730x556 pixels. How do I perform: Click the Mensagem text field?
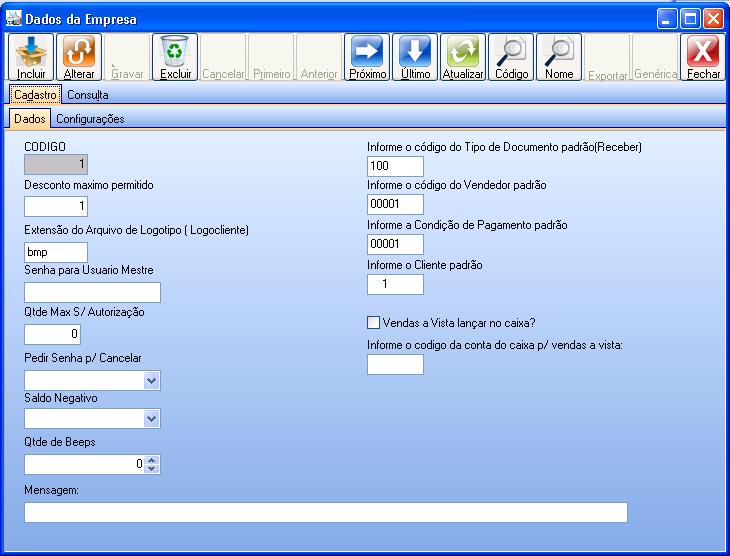[x=325, y=513]
